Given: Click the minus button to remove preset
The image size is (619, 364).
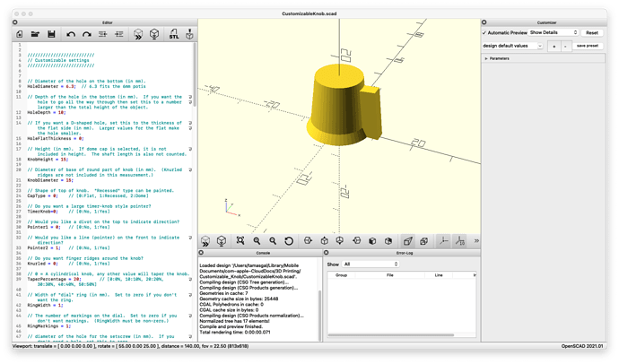Looking at the screenshot, I should coord(565,46).
